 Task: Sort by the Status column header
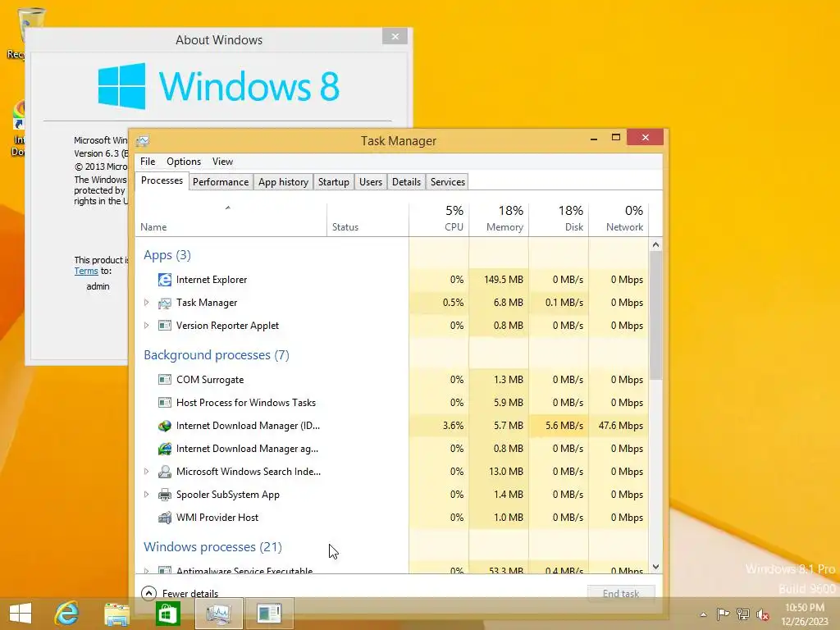point(367,220)
